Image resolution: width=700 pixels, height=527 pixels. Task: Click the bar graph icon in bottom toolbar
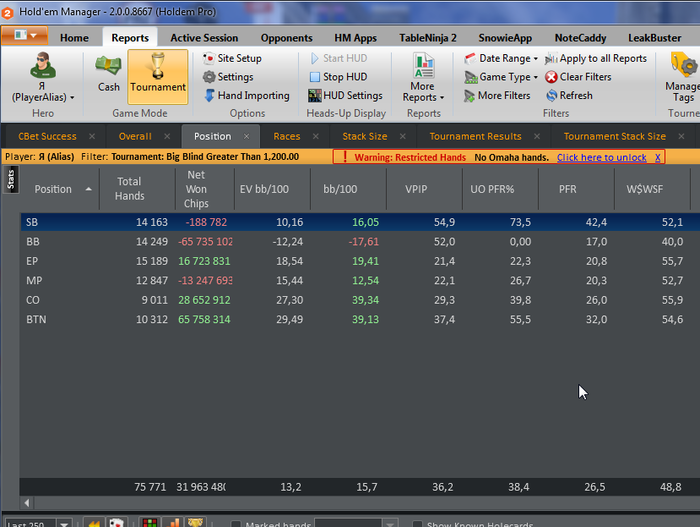tap(172, 523)
